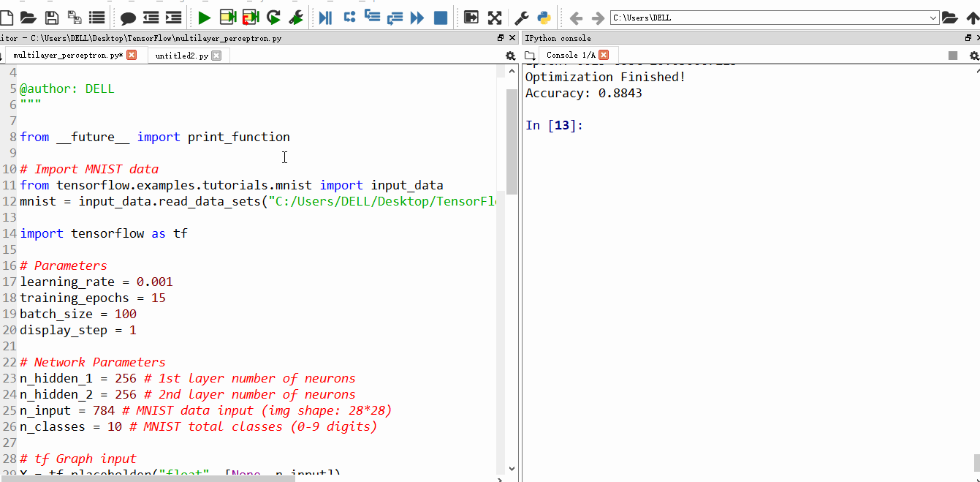980x482 pixels.
Task: Click the editor scrollbar up arrow
Action: coord(512,71)
